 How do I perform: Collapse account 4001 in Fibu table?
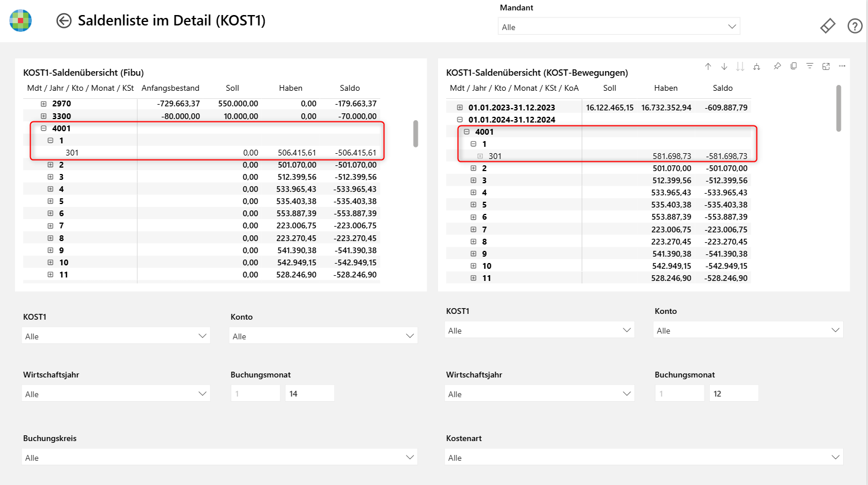click(43, 128)
